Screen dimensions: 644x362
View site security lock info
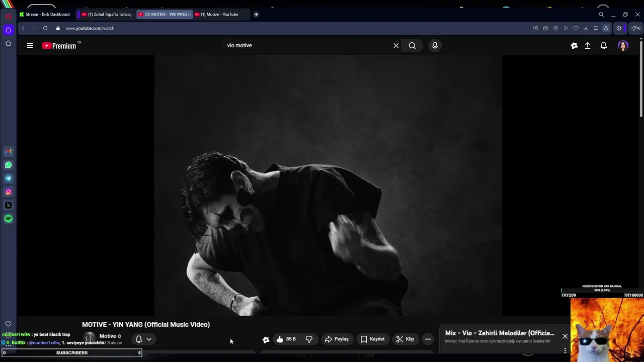click(x=58, y=28)
